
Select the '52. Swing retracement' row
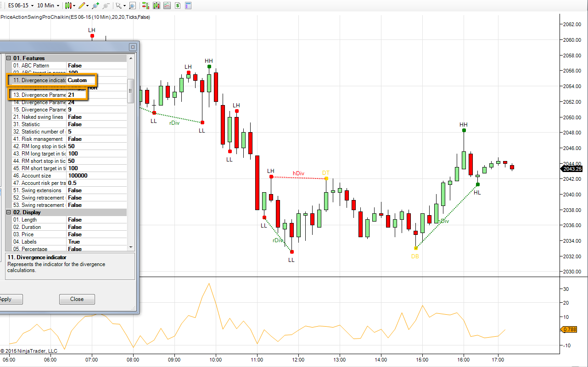pos(69,198)
